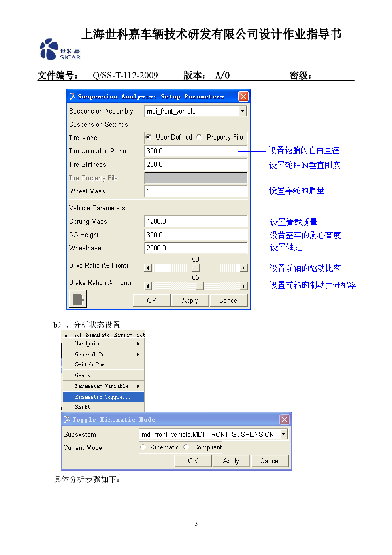Choose Kinematic Toggle from Adjust menu

tap(102, 397)
